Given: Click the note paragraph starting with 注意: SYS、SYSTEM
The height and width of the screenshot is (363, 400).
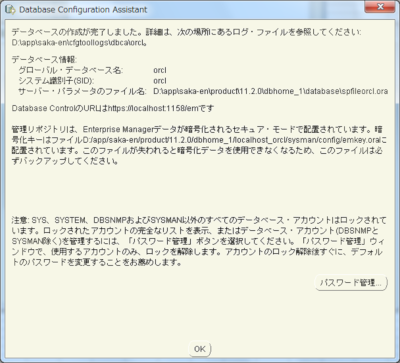Looking at the screenshot, I should [199, 241].
